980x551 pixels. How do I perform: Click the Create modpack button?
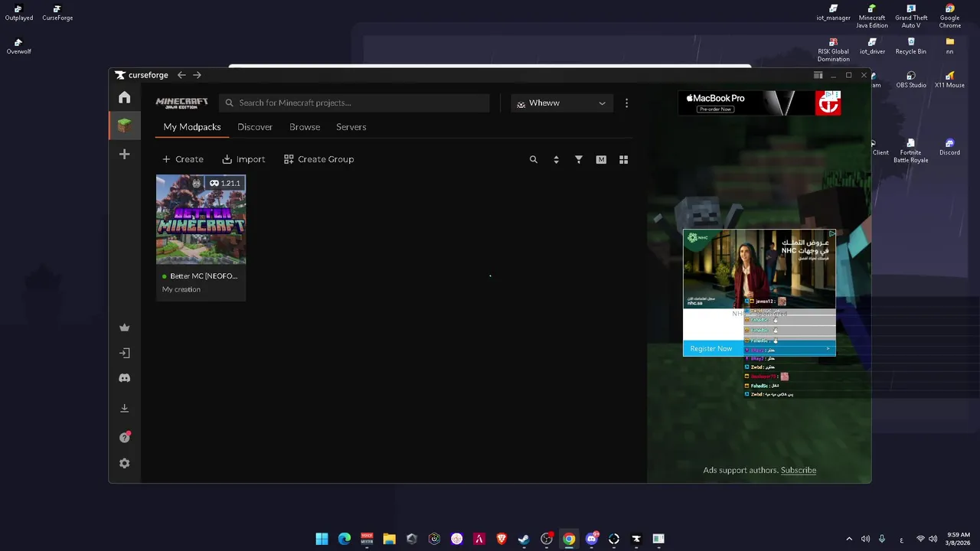point(182,159)
